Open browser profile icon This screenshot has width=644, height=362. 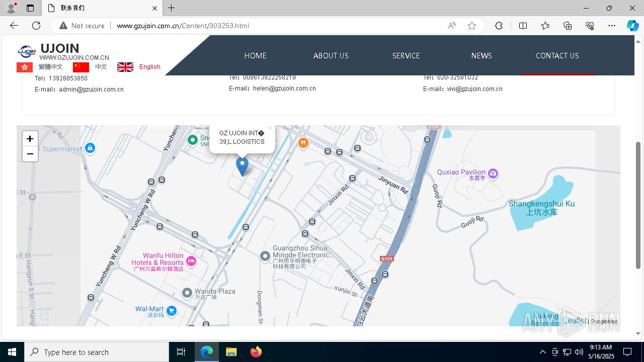pos(11,8)
